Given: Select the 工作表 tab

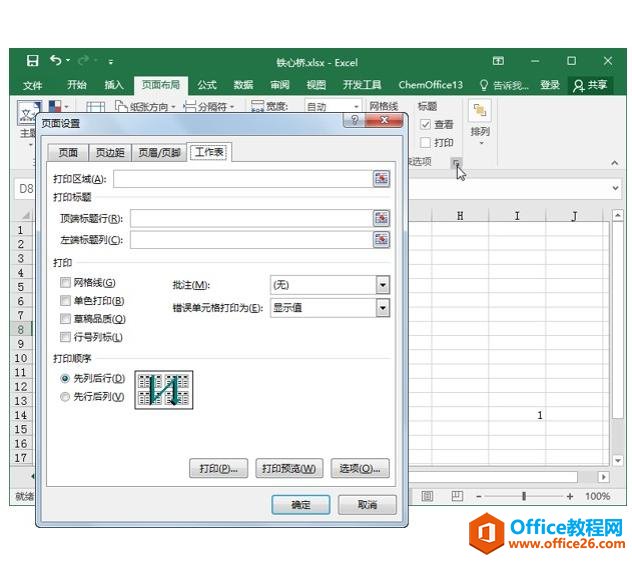Looking at the screenshot, I should pyautogui.click(x=209, y=152).
